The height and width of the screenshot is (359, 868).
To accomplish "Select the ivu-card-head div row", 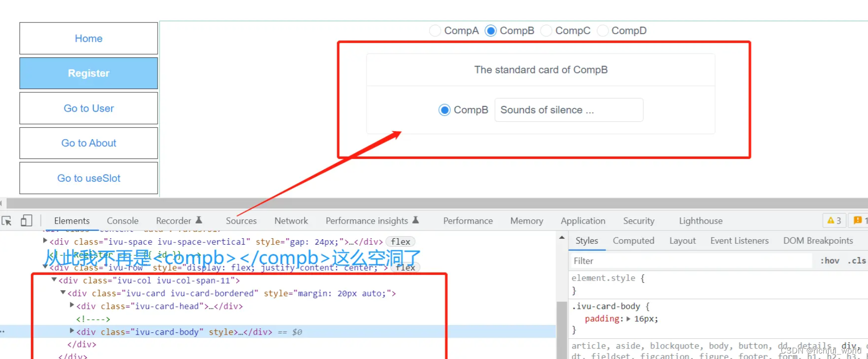I will tap(159, 306).
